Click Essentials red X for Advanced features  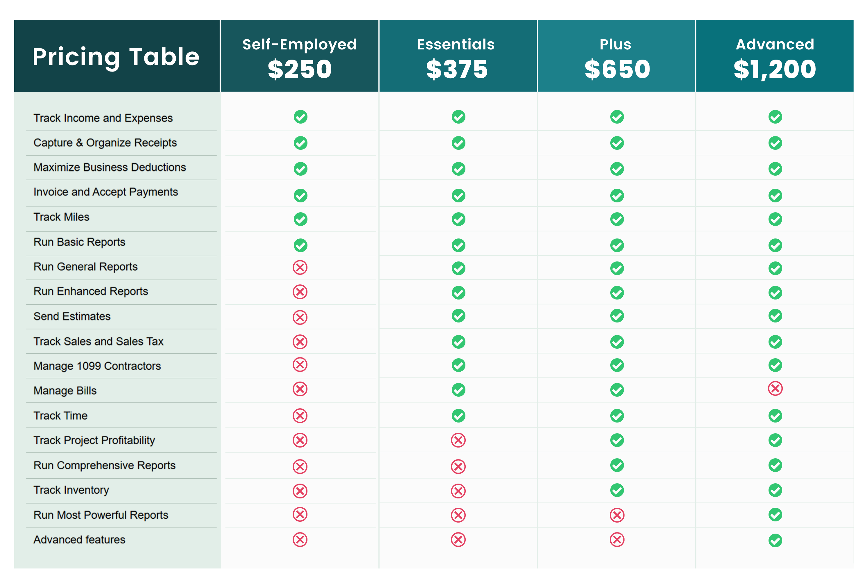[x=458, y=539]
